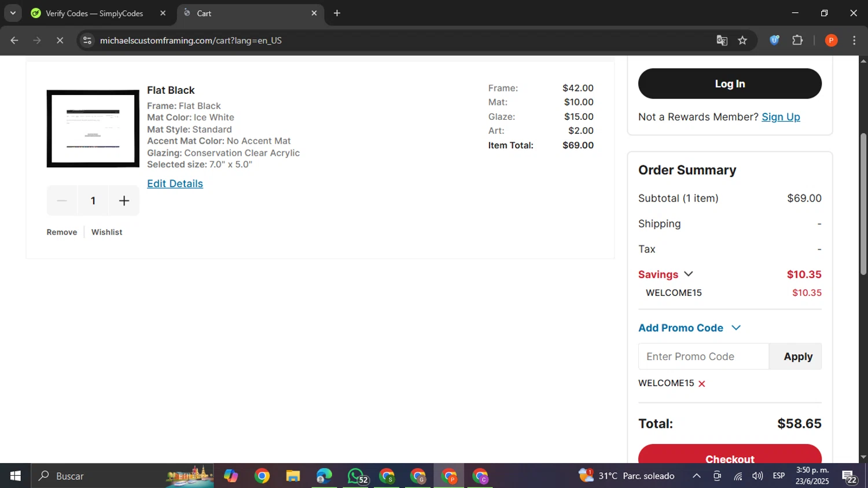The image size is (868, 488).
Task: Click the Enter Promo Code field
Action: pyautogui.click(x=704, y=357)
